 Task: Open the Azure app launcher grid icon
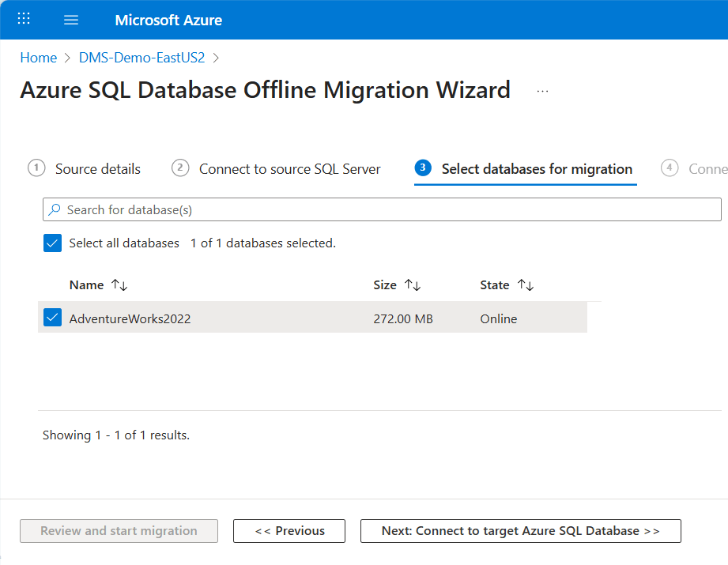[23, 19]
